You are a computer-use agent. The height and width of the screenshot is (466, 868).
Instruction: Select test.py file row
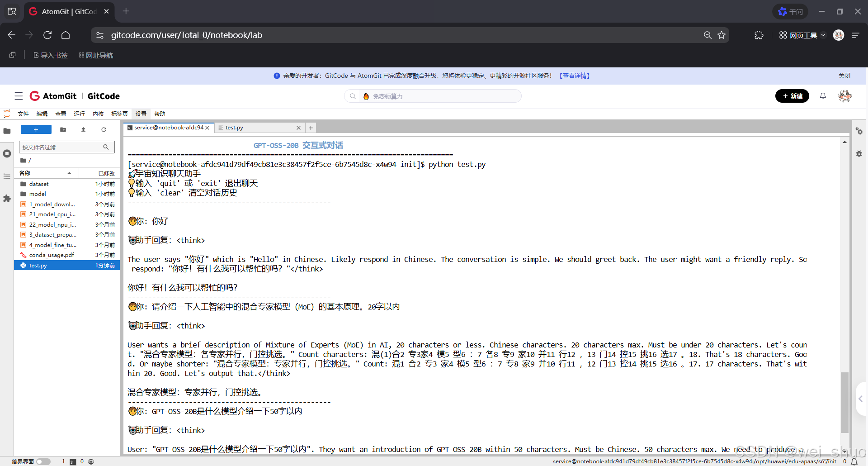click(67, 266)
